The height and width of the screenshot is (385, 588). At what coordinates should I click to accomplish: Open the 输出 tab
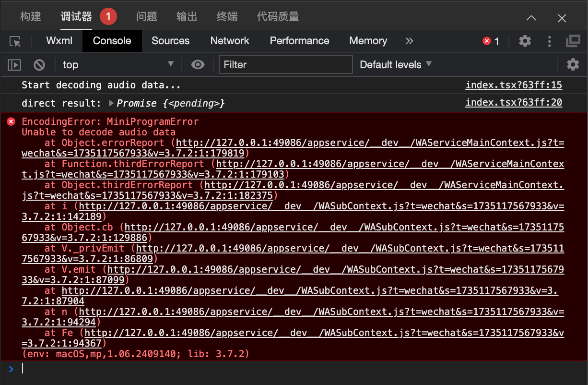(x=187, y=17)
